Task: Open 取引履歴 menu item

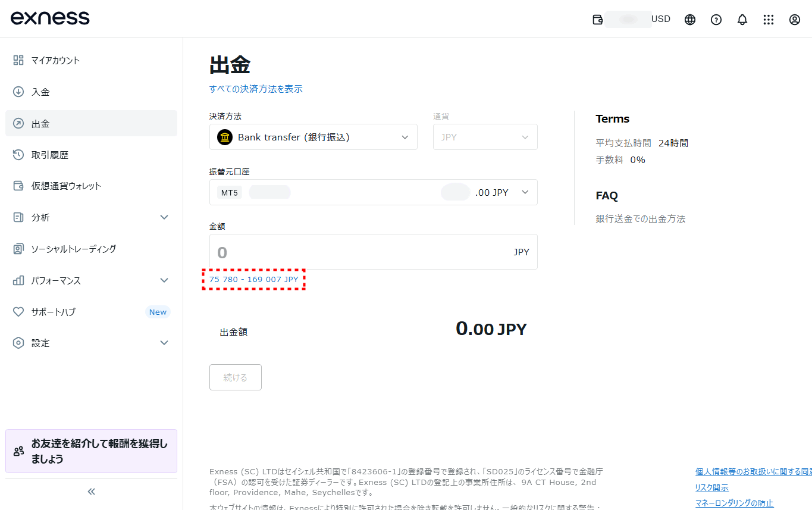Action: [x=92, y=155]
